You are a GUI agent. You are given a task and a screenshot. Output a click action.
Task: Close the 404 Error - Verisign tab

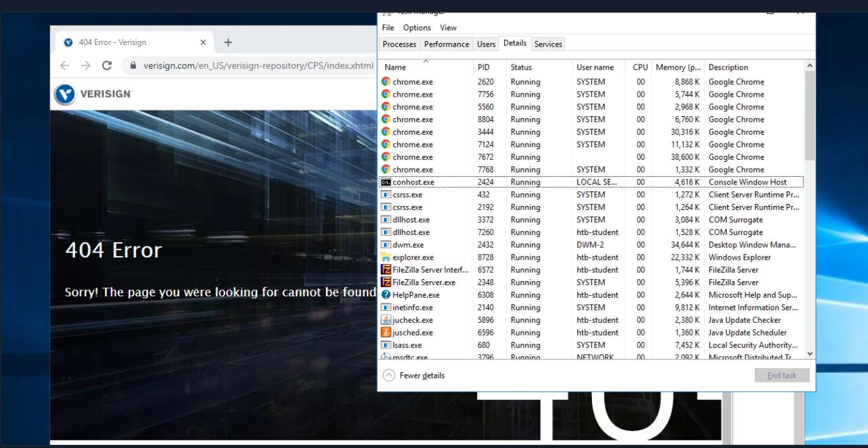[203, 42]
